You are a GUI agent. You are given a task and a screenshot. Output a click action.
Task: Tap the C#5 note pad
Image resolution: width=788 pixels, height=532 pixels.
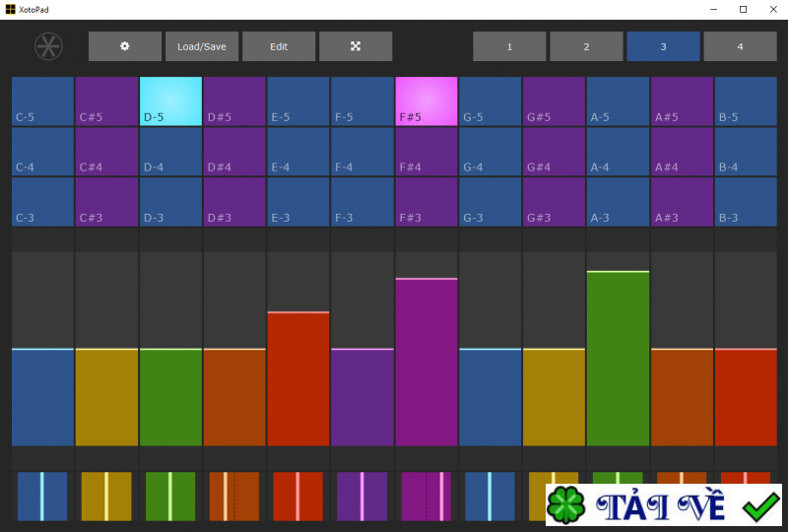pos(106,101)
